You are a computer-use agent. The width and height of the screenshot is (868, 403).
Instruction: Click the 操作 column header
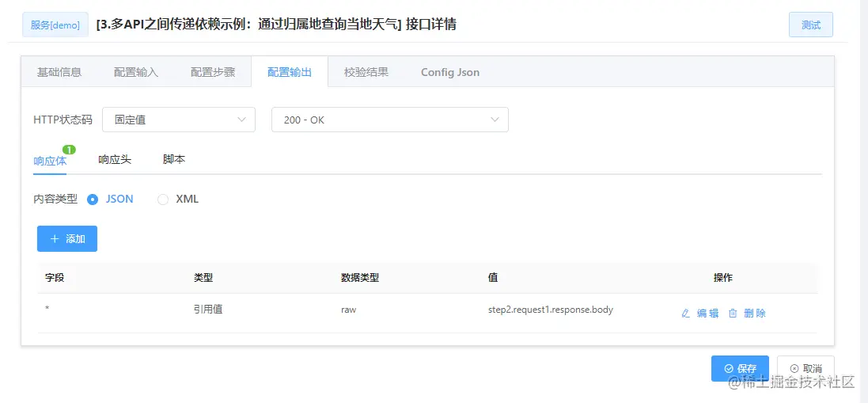pyautogui.click(x=723, y=278)
